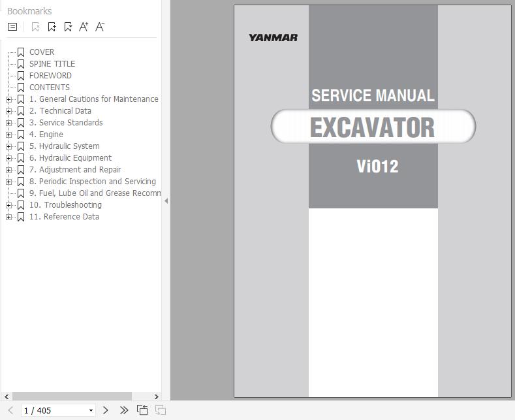Image resolution: width=515 pixels, height=420 pixels.
Task: Click 'ViO12' model text on the cover
Action: click(x=377, y=167)
